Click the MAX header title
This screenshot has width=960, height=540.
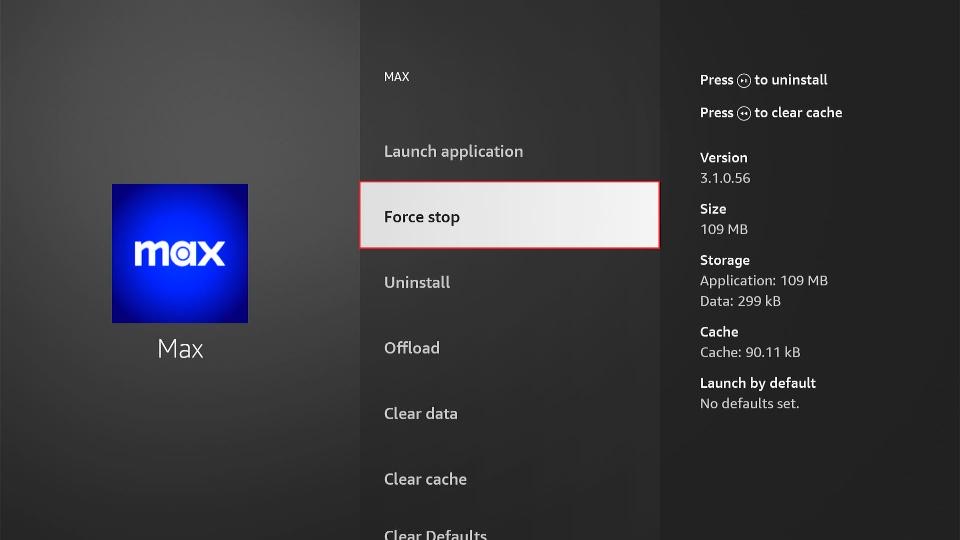[397, 77]
